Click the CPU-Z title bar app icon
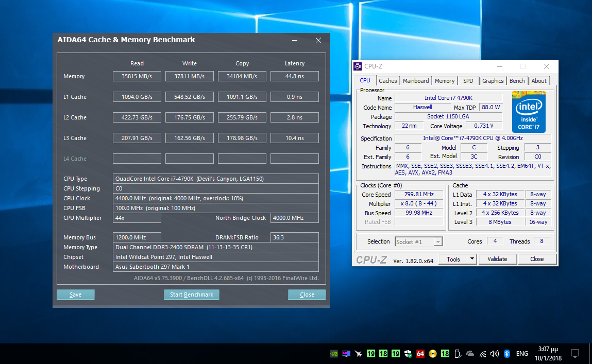The height and width of the screenshot is (364, 592). [x=358, y=66]
